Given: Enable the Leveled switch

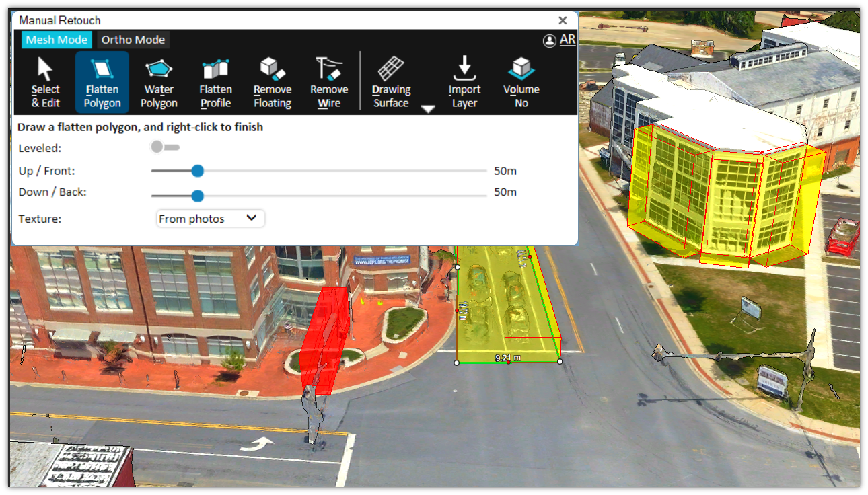Looking at the screenshot, I should 165,147.
